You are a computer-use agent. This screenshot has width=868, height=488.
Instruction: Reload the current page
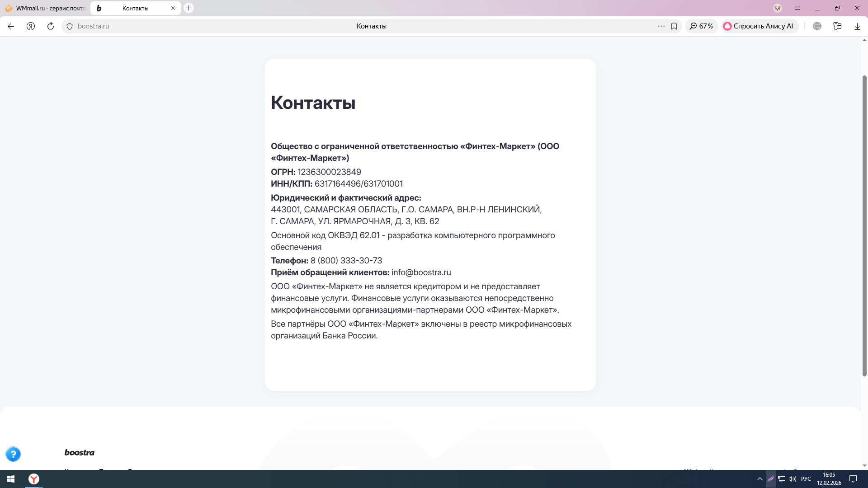pos(51,26)
